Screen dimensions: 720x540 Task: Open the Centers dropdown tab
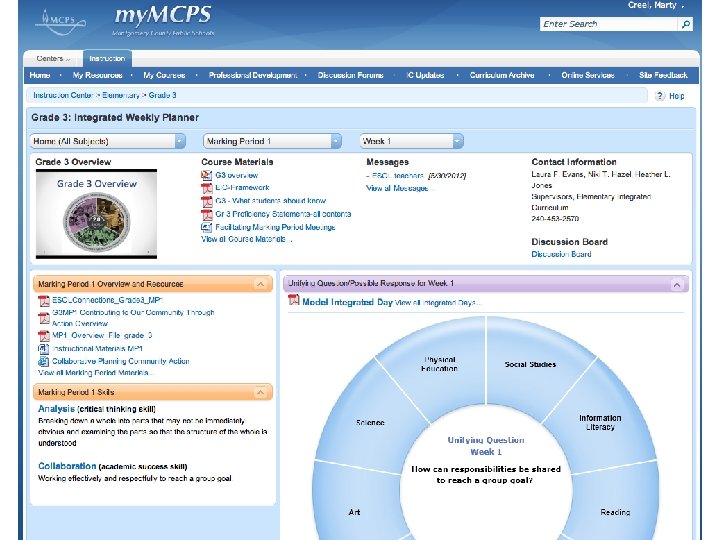coord(53,59)
